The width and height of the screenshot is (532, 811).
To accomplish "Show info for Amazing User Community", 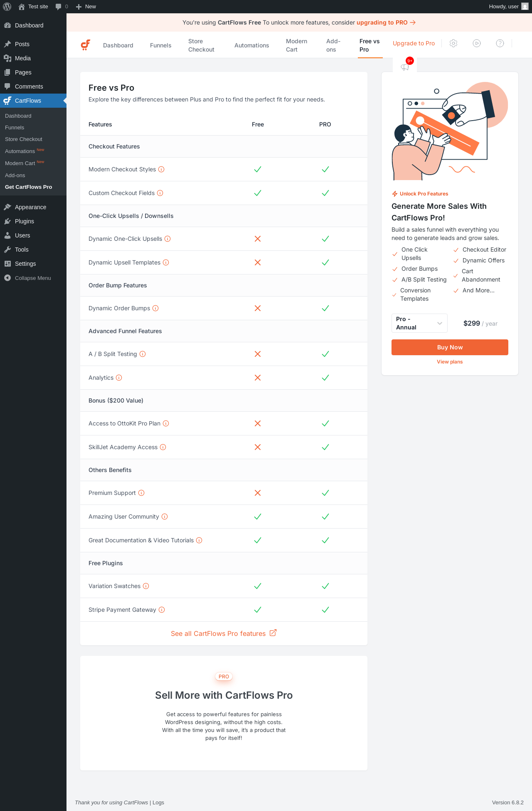I will (x=165, y=517).
